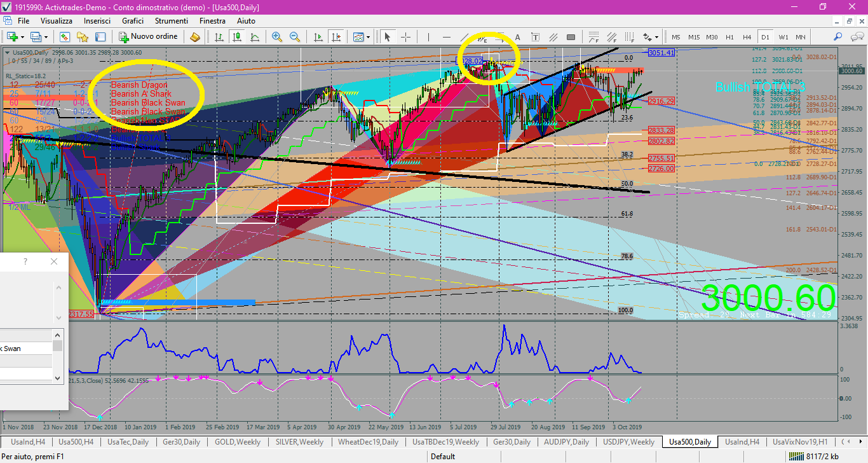This screenshot has height=463, width=868.
Task: Select the horizontal line tool
Action: point(447,37)
